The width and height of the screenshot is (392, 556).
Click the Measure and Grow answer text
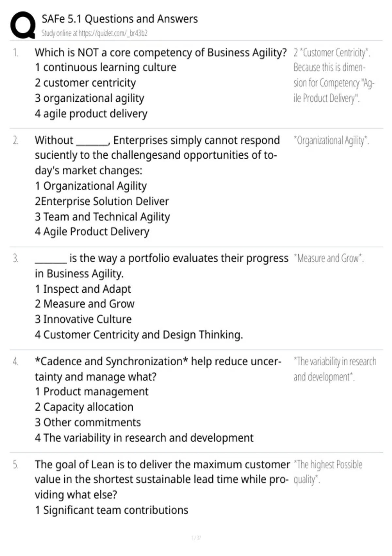[329, 258]
